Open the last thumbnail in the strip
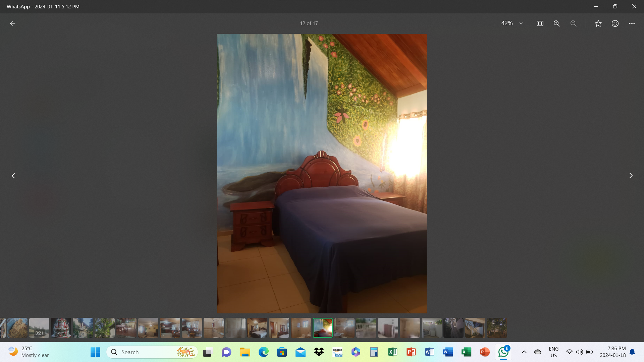This screenshot has width=644, height=362. pos(497,328)
